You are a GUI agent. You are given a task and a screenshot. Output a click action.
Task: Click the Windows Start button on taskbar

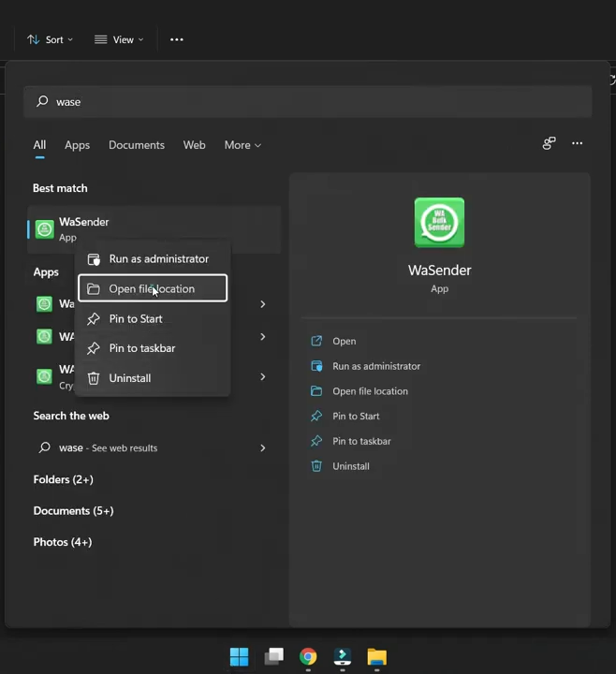pos(240,657)
